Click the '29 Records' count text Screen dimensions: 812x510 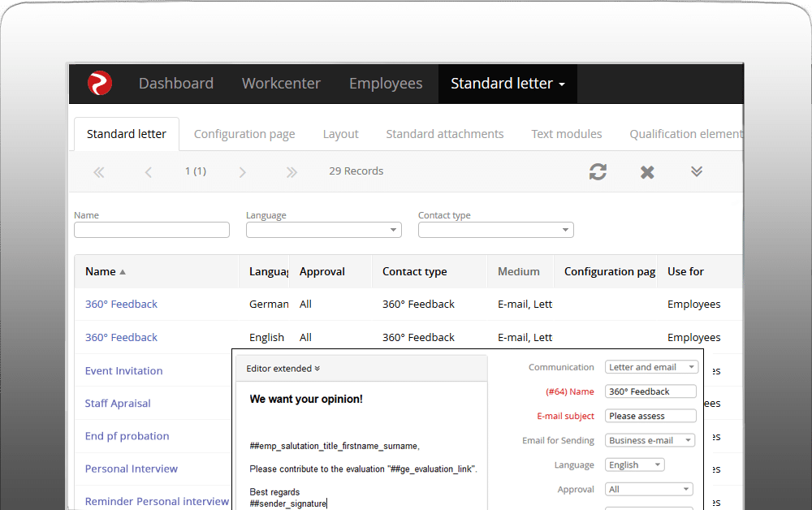pos(356,171)
